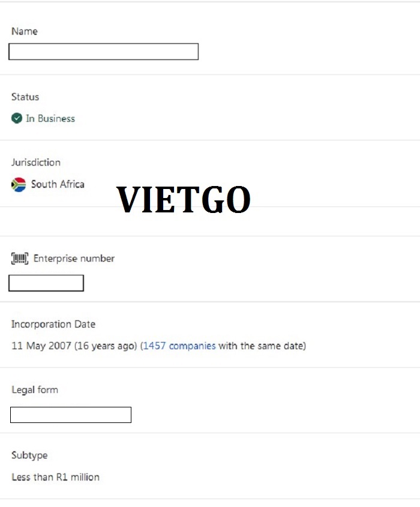This screenshot has height=507, width=420.
Task: Click the Enterprise number barcode icon
Action: tap(20, 259)
